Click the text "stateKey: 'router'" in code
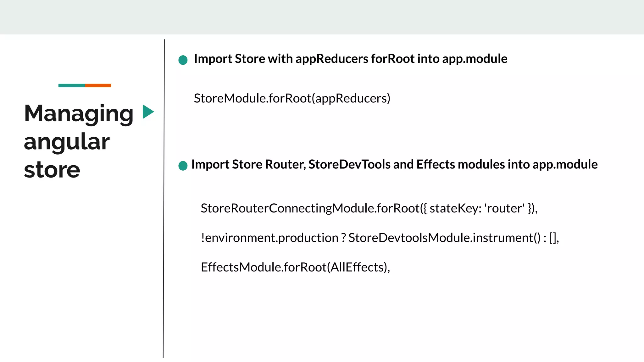Screen dimensions: 644x362 click(x=477, y=208)
